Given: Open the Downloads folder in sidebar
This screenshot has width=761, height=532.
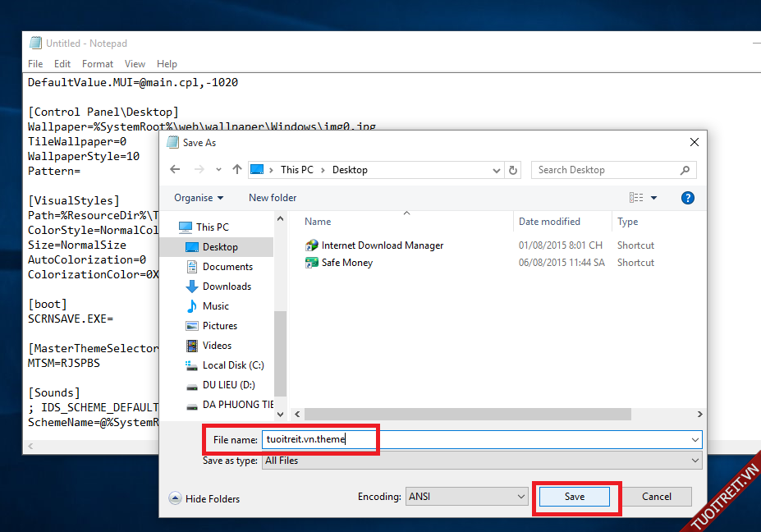Looking at the screenshot, I should tap(227, 287).
